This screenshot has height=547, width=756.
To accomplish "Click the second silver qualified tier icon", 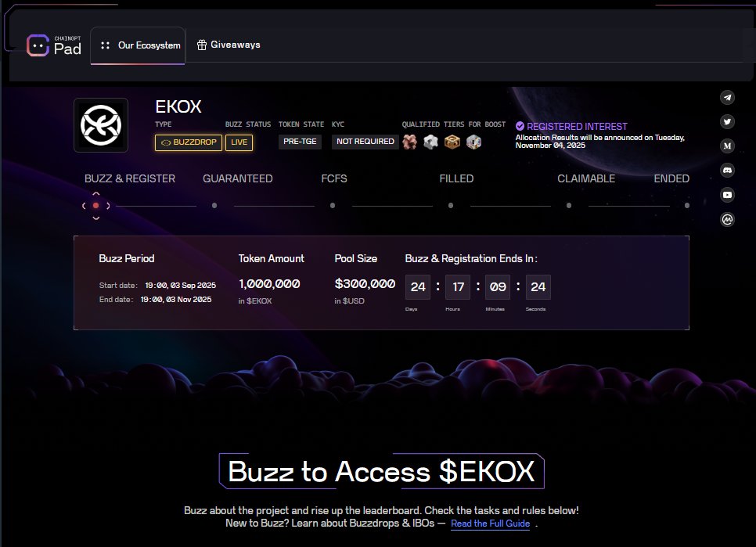I will coord(430,142).
